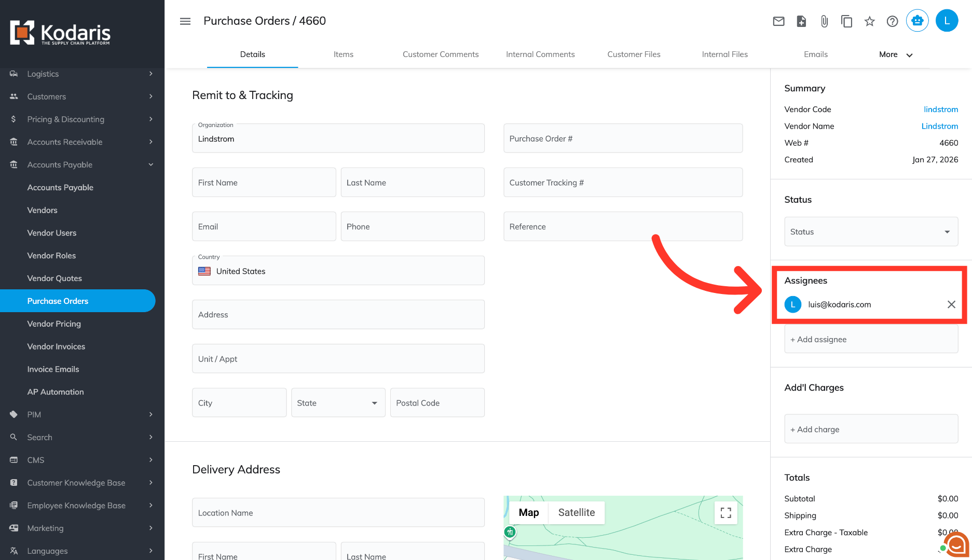The image size is (972, 560).
Task: Open the hamburger navigation menu
Action: (185, 21)
